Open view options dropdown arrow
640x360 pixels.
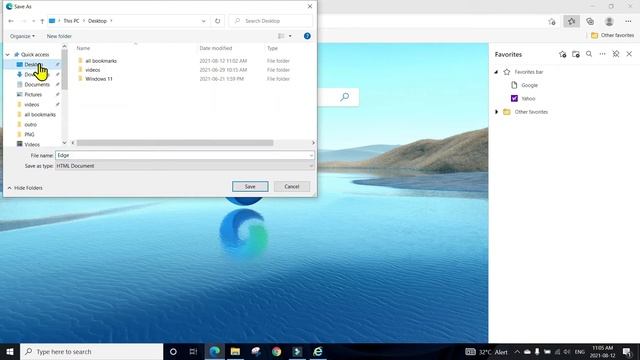(x=290, y=36)
